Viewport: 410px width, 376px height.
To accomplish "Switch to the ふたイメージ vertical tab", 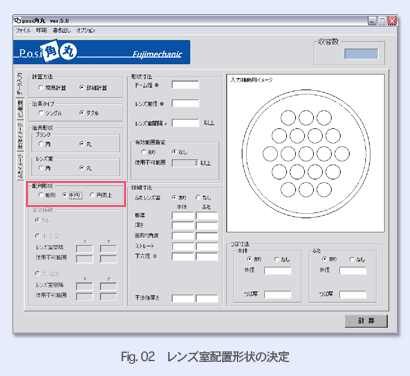I will point(20,166).
